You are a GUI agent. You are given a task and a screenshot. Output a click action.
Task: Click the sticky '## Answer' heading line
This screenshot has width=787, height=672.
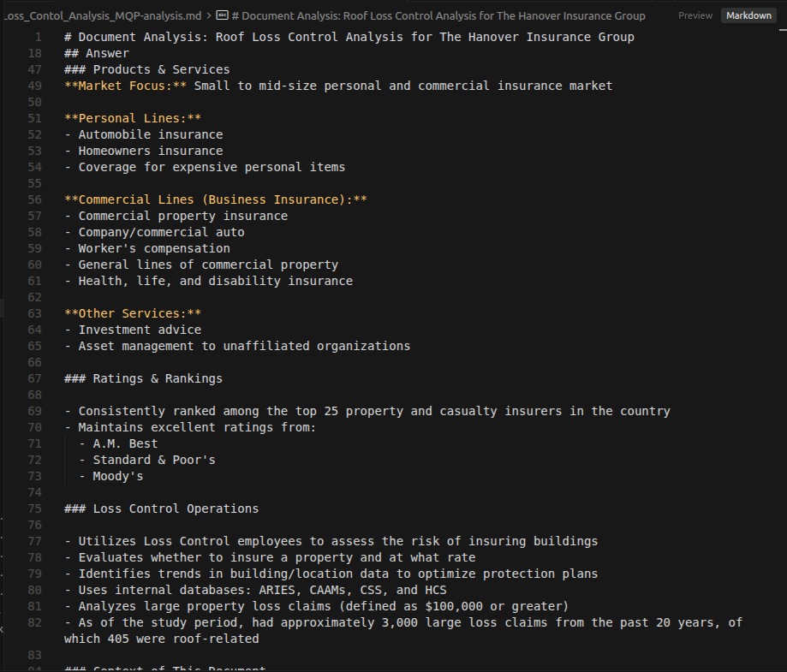pyautogui.click(x=97, y=53)
